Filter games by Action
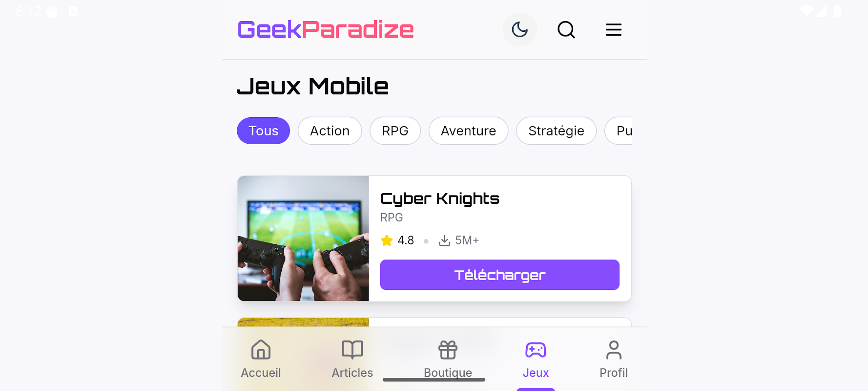The image size is (868, 391). [x=330, y=130]
